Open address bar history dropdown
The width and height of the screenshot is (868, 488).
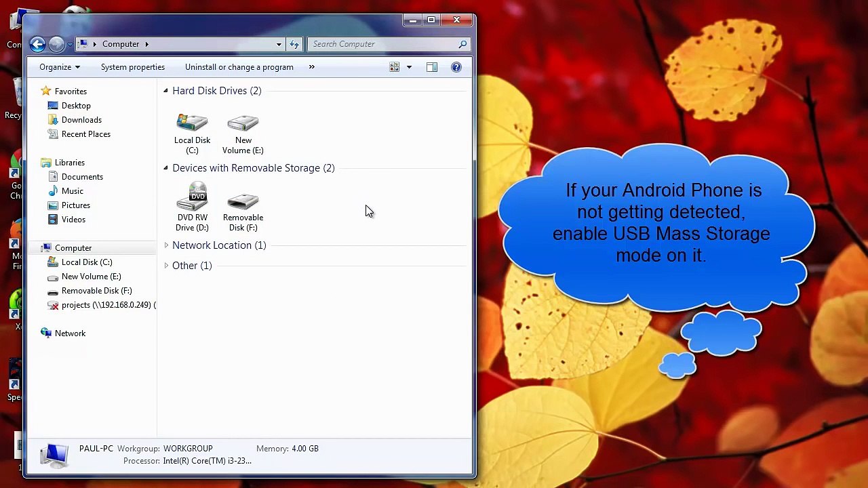coord(279,44)
